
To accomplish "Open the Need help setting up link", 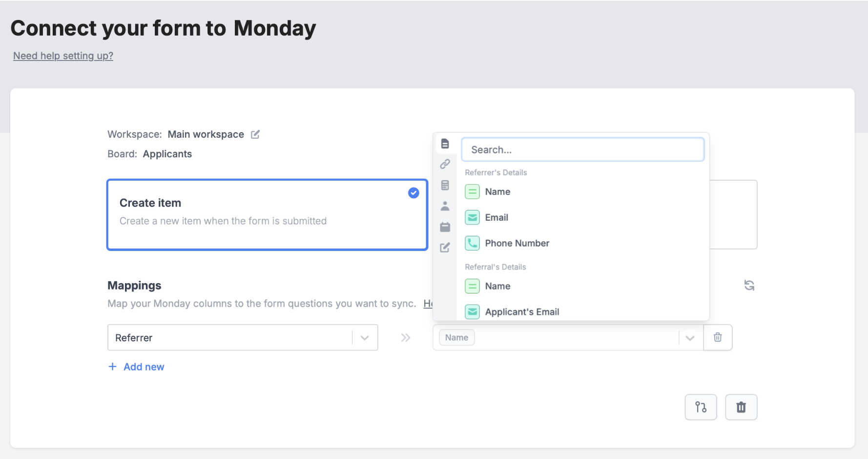I will (63, 56).
